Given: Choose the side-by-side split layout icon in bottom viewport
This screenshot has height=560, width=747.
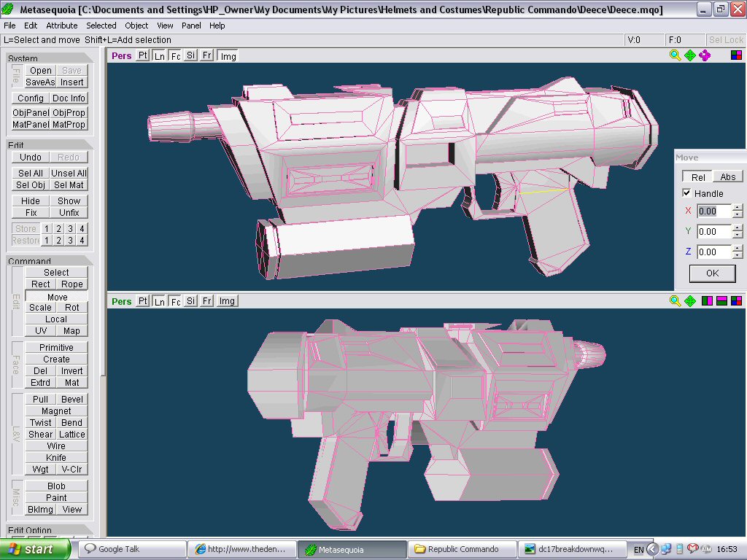Looking at the screenshot, I should (707, 301).
